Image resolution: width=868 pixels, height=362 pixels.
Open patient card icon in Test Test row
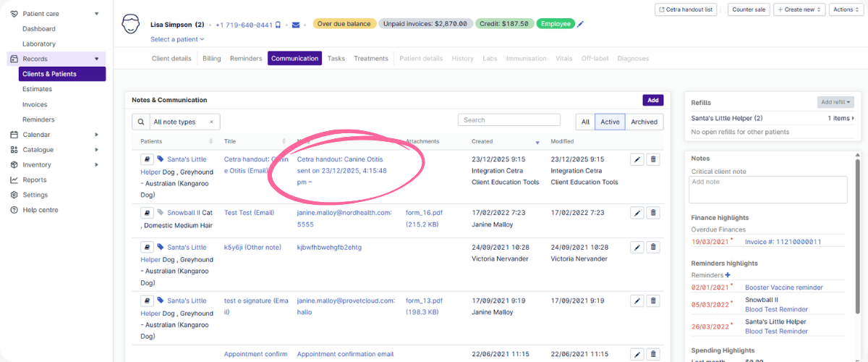[145, 213]
